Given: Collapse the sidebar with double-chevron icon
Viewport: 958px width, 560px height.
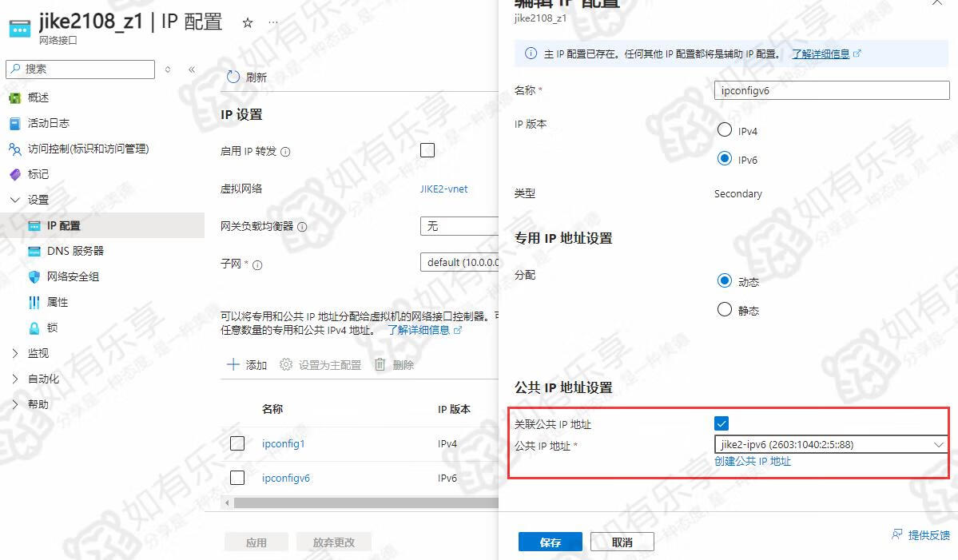Looking at the screenshot, I should point(192,70).
